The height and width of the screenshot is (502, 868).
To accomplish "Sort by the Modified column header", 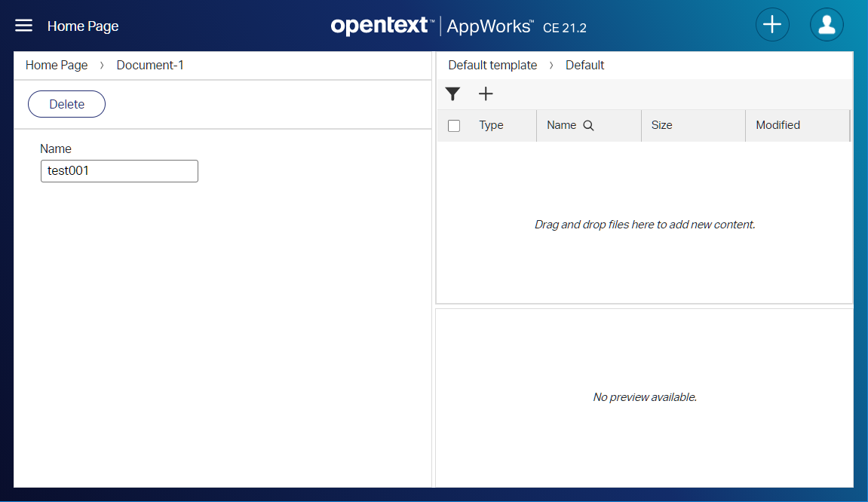I will [778, 126].
